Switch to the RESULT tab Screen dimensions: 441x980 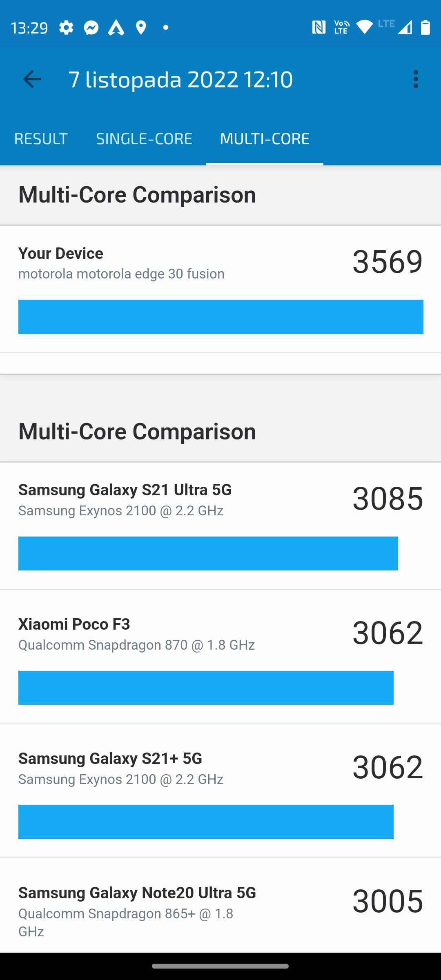[x=41, y=139]
